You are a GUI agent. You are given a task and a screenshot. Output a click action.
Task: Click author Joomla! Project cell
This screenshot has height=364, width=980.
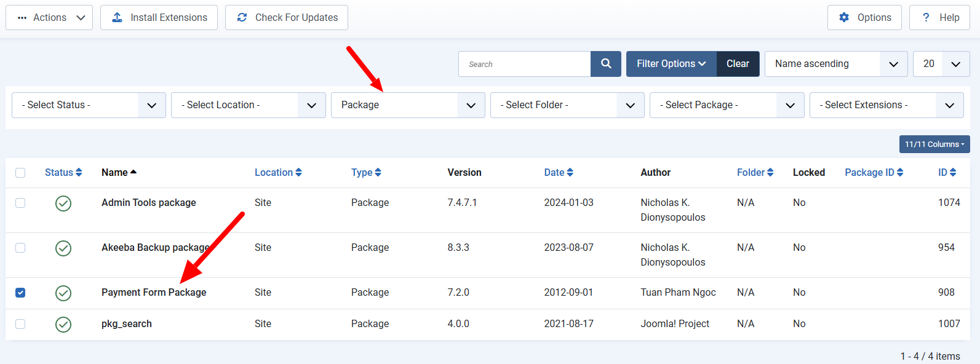[x=675, y=324]
